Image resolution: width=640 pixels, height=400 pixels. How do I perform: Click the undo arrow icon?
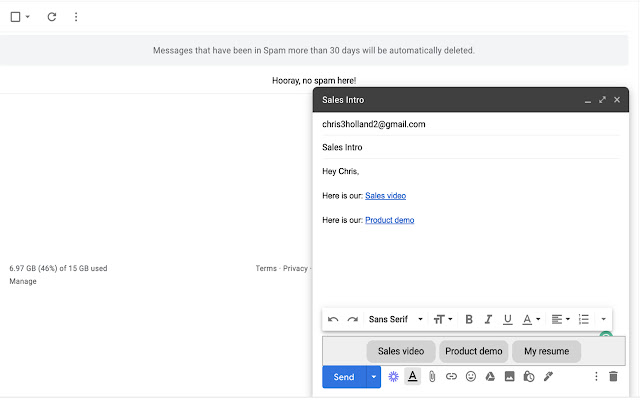click(333, 319)
